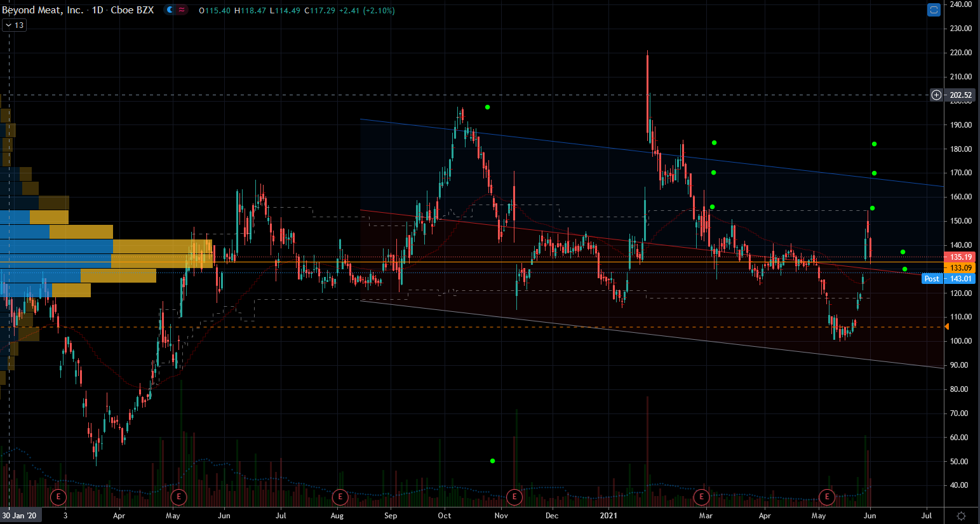Click the moon extended-hours session icon
The width and height of the screenshot is (980, 524).
pos(170,10)
